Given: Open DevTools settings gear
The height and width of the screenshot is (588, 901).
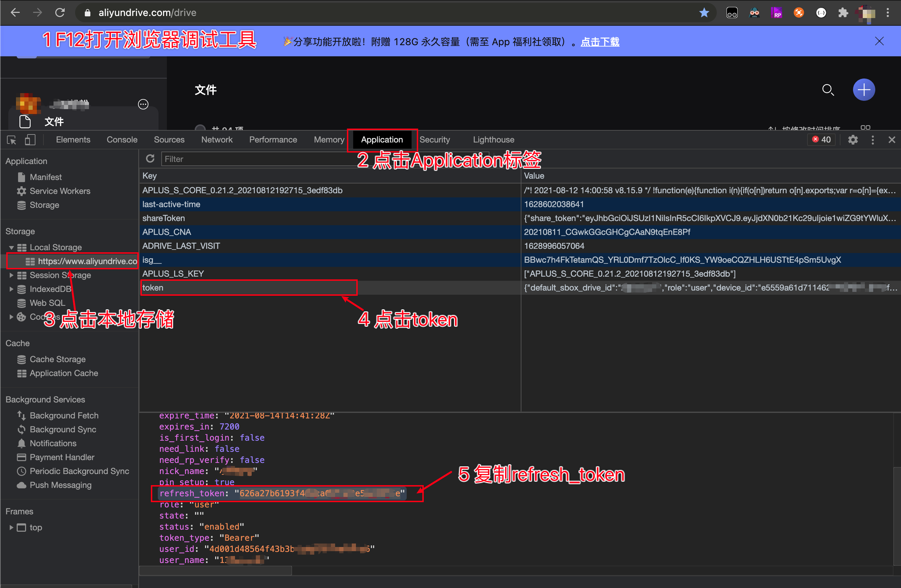Looking at the screenshot, I should point(853,140).
